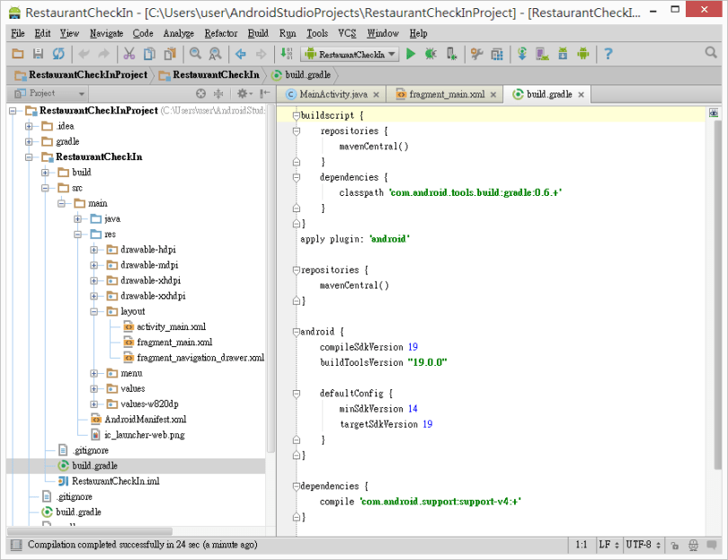This screenshot has width=728, height=560.
Task: Switch to the MainActivity.java tab
Action: [x=333, y=93]
